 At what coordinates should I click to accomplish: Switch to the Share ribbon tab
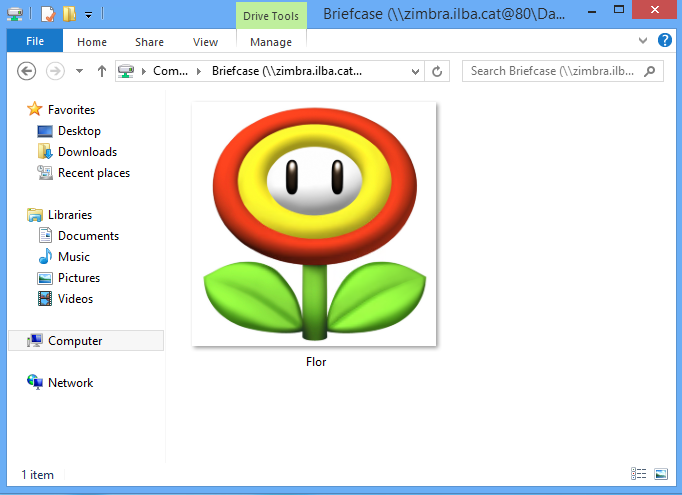[149, 42]
